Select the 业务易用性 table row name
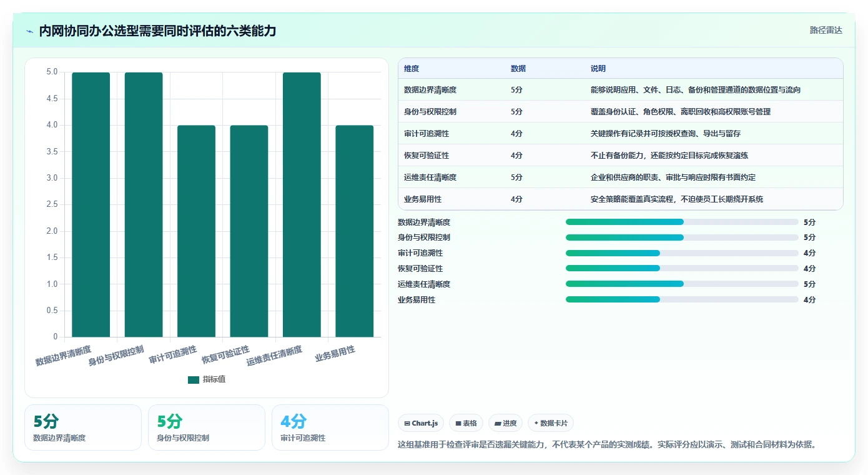Screen dimensions: 868x475 tap(423, 199)
